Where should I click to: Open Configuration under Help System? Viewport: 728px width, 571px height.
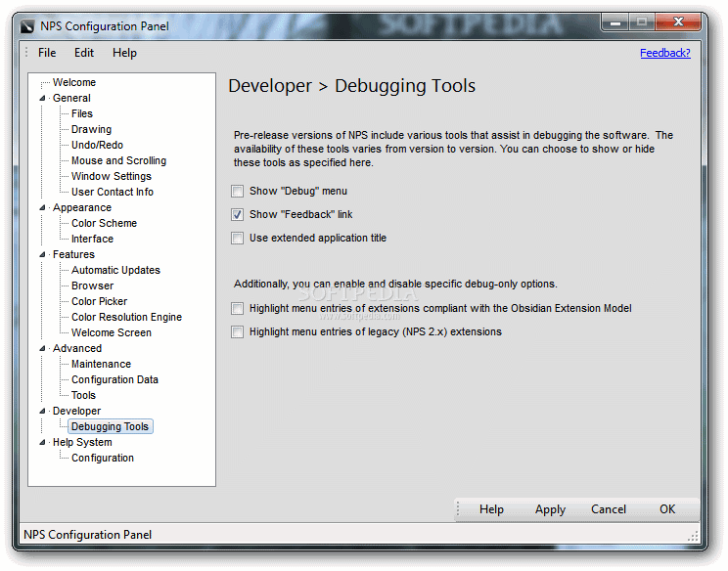[x=103, y=459]
